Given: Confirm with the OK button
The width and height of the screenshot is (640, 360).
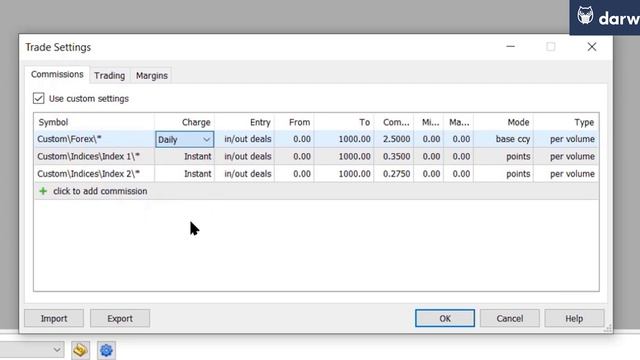Looking at the screenshot, I should [445, 318].
